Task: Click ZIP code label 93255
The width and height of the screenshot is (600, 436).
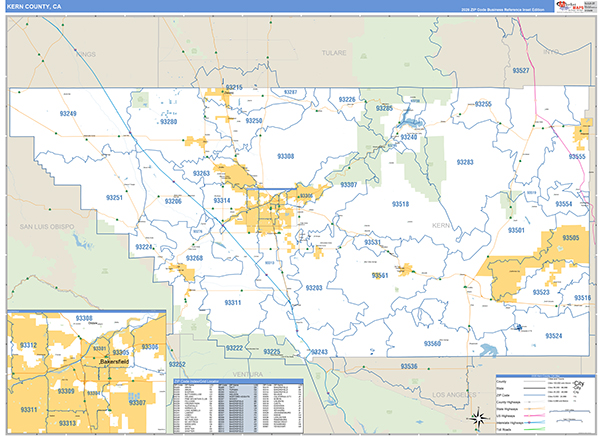Action: 483,104
